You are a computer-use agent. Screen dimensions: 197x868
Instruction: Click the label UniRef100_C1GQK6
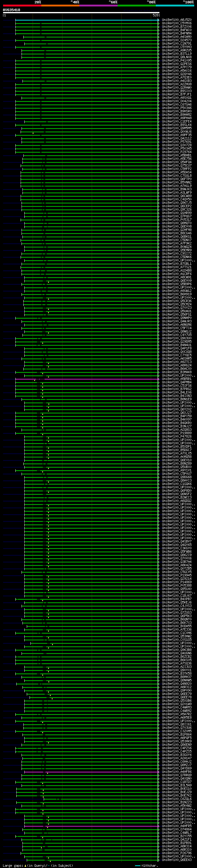coord(177,484)
